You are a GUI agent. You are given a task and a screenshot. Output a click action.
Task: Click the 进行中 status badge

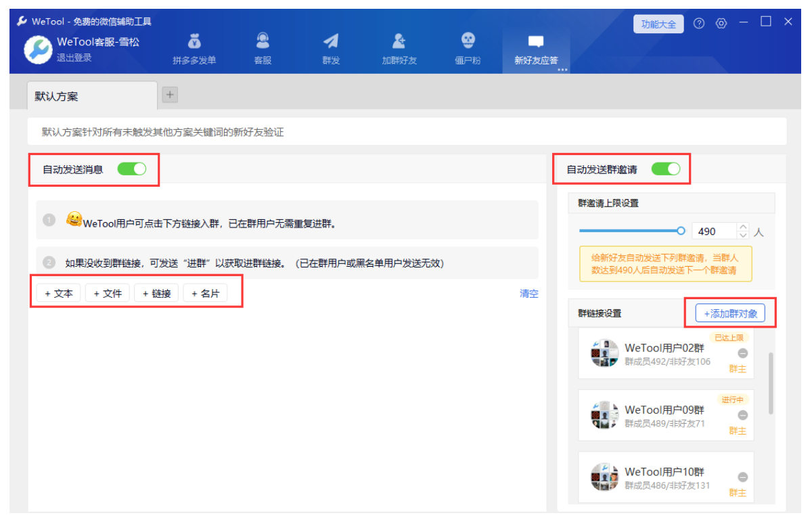[732, 399]
